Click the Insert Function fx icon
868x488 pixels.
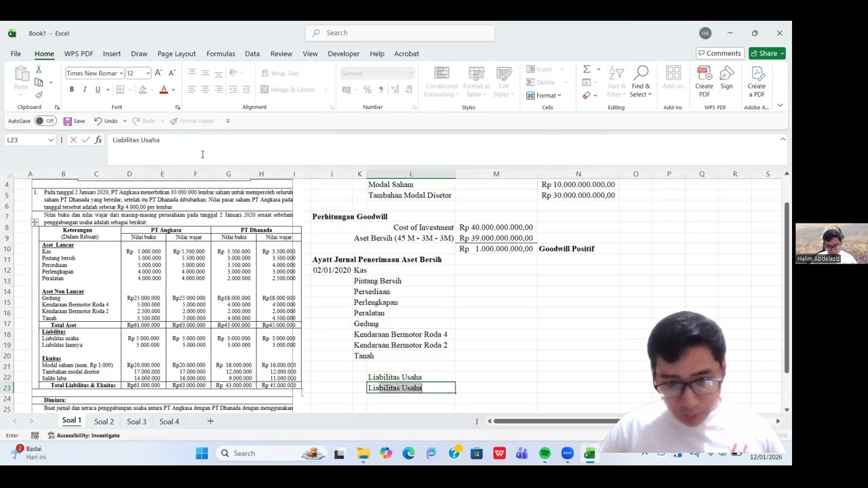coord(98,140)
